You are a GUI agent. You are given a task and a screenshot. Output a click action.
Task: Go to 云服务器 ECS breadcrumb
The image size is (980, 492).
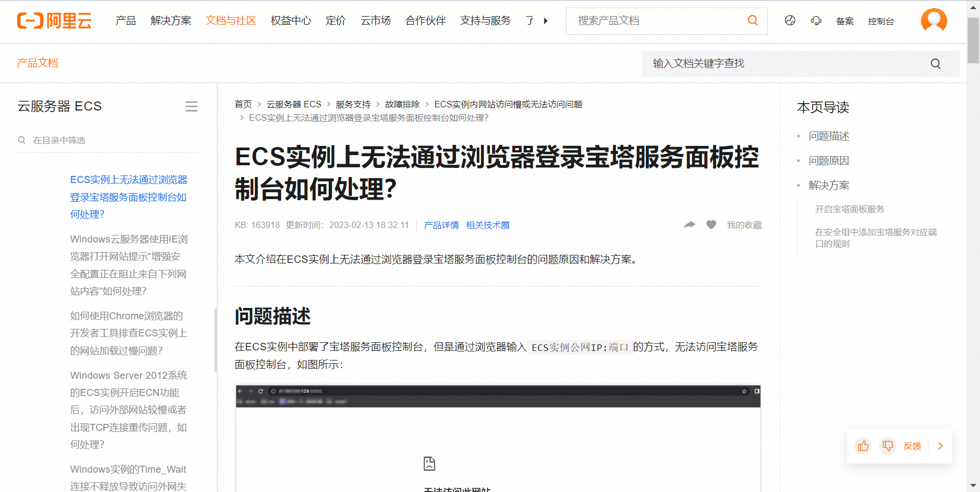point(294,104)
